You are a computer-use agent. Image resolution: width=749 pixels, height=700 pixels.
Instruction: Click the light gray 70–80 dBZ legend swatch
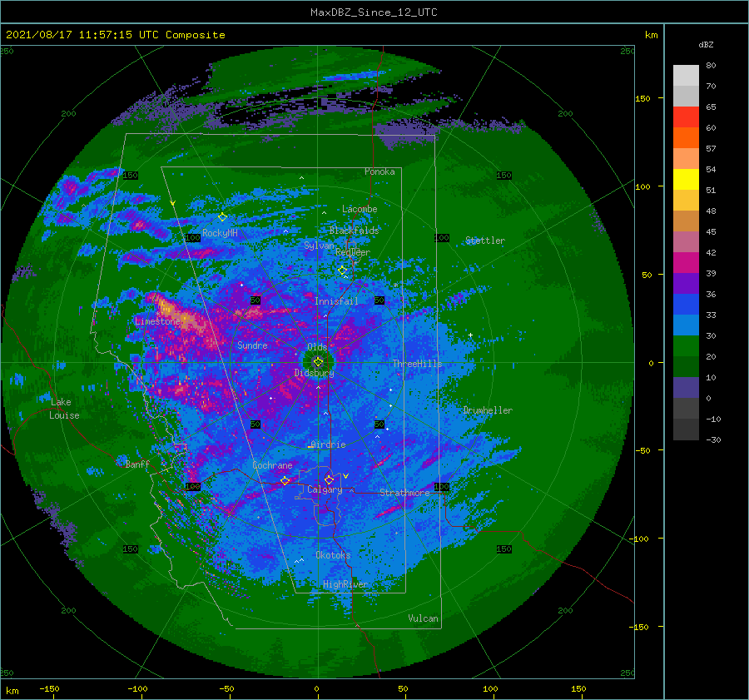point(686,76)
